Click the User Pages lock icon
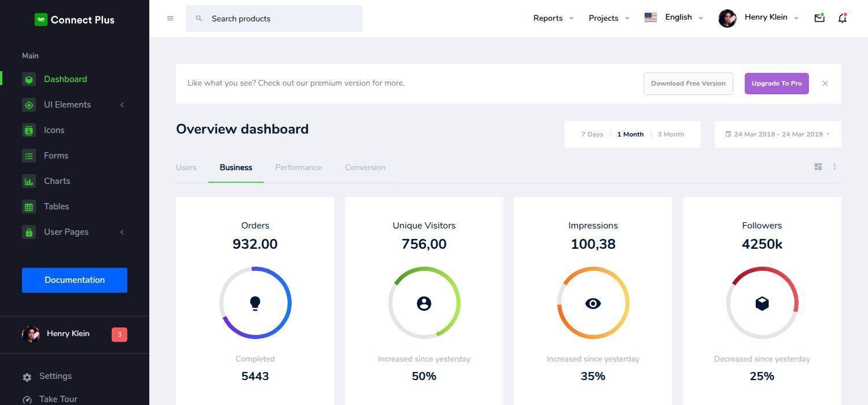This screenshot has height=405, width=868. 29,232
